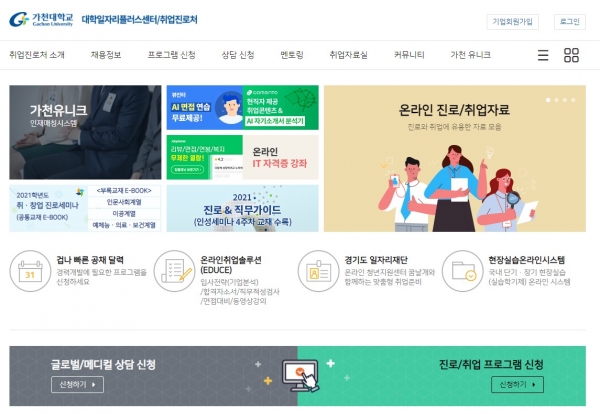Open the EDUCE document and pencil icon
This screenshot has height=414, width=600.
pyautogui.click(x=174, y=271)
